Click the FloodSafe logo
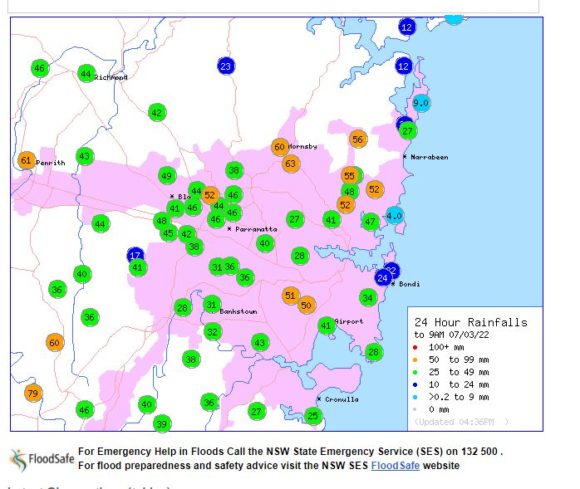This screenshot has height=489, width=580. tap(42, 460)
